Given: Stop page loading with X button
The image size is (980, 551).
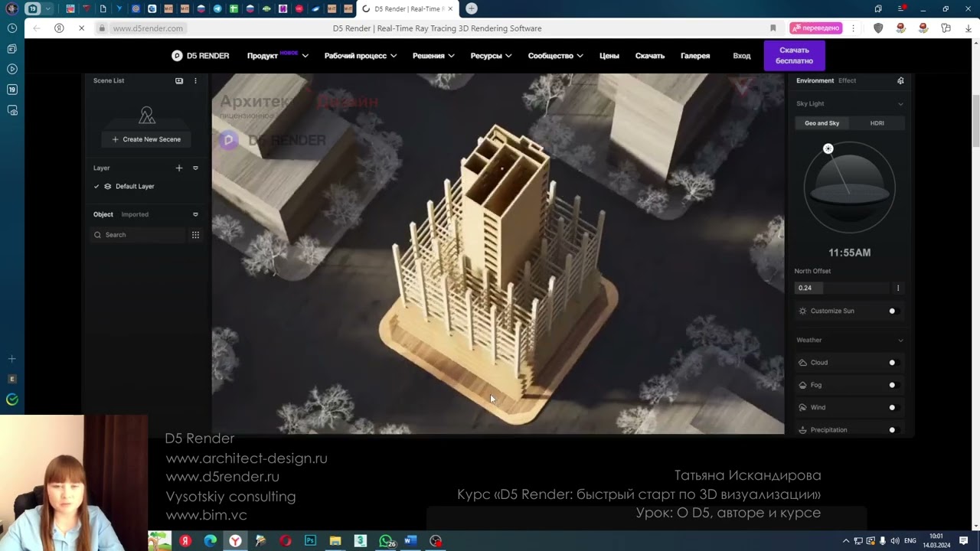Looking at the screenshot, I should 81,28.
